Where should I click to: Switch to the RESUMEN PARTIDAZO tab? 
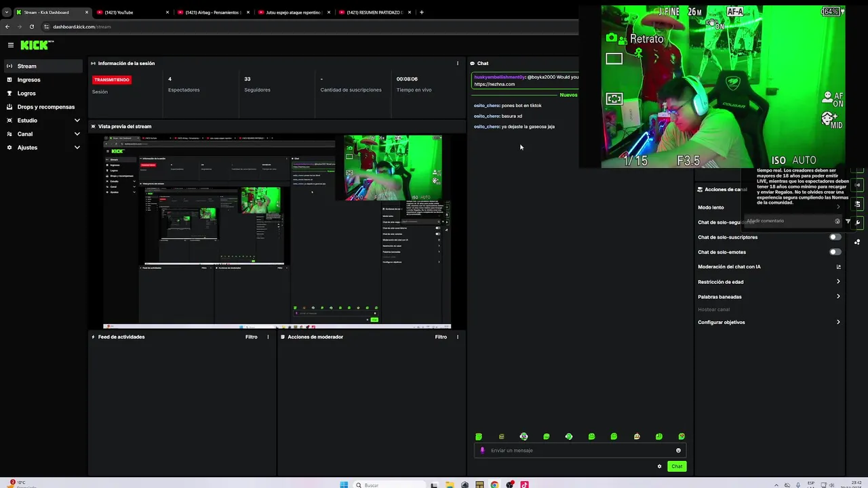click(374, 12)
